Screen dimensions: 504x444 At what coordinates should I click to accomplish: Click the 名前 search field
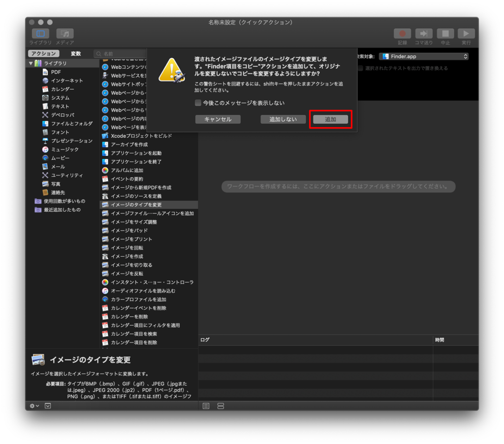tap(120, 54)
